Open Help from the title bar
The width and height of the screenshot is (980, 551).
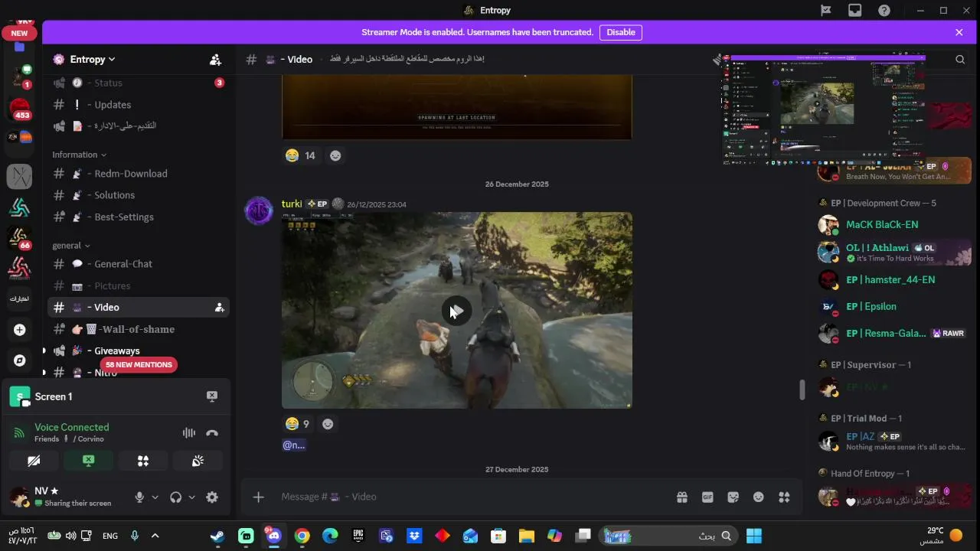884,10
